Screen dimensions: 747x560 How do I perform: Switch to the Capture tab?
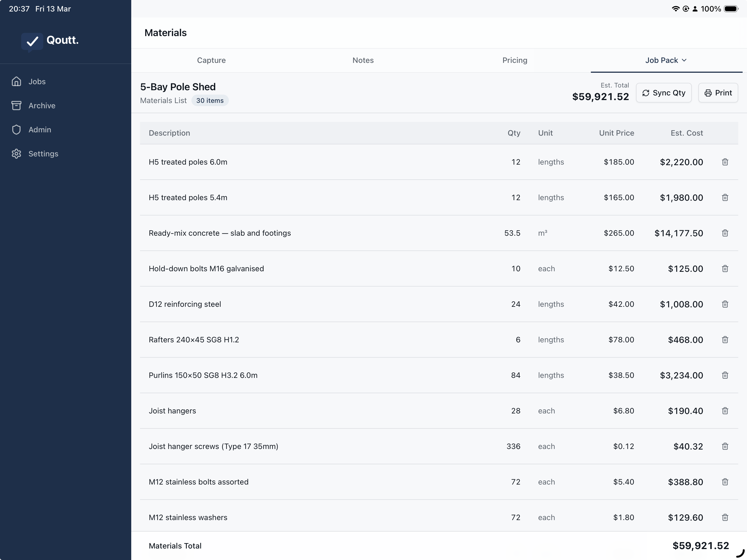211,60
